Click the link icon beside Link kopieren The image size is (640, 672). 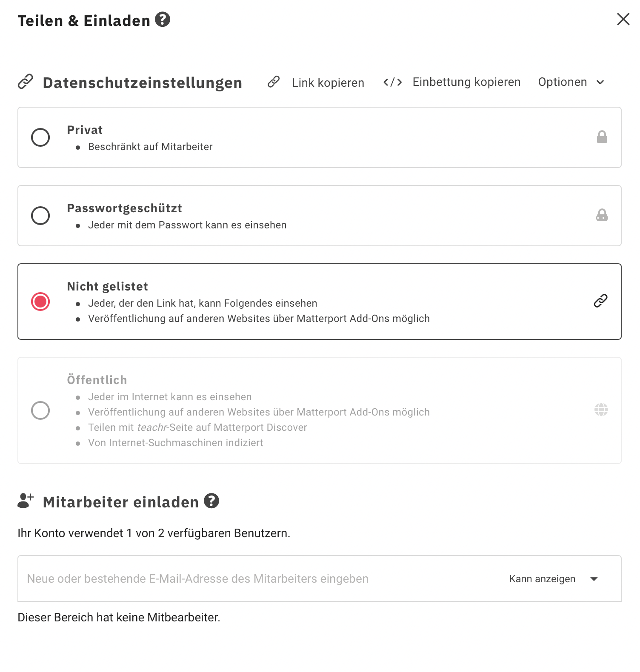coord(274,82)
